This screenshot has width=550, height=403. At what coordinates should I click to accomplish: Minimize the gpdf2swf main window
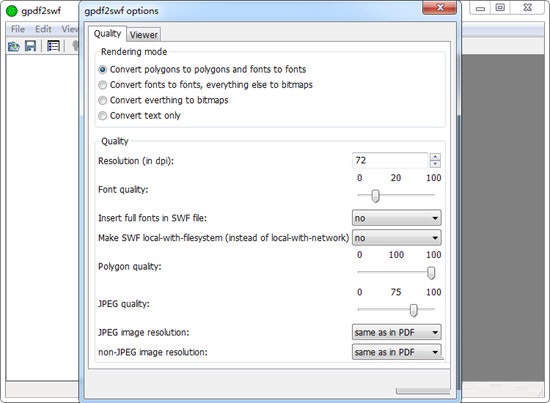[481, 8]
